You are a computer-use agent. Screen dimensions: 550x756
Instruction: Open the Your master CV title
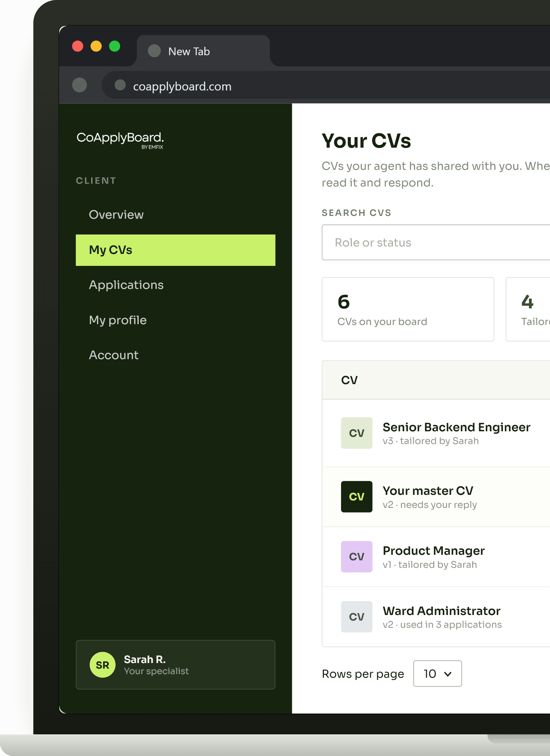click(428, 491)
